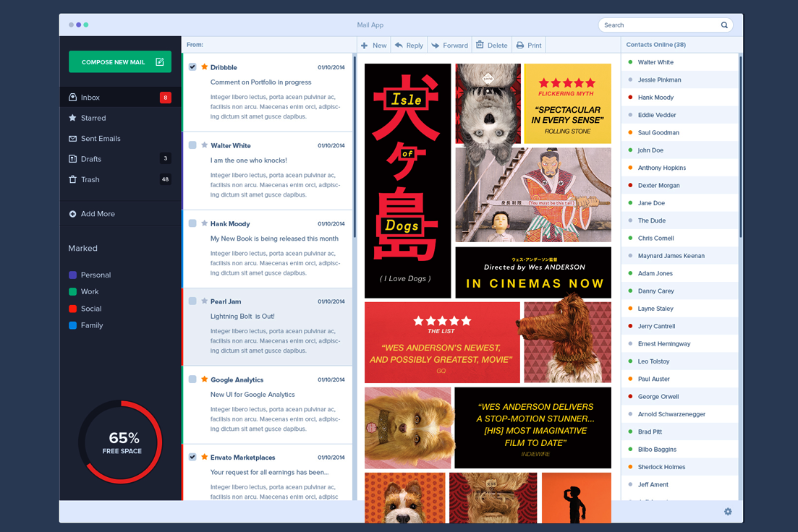Click Forward in the toolbar
The width and height of the screenshot is (798, 532).
point(450,46)
